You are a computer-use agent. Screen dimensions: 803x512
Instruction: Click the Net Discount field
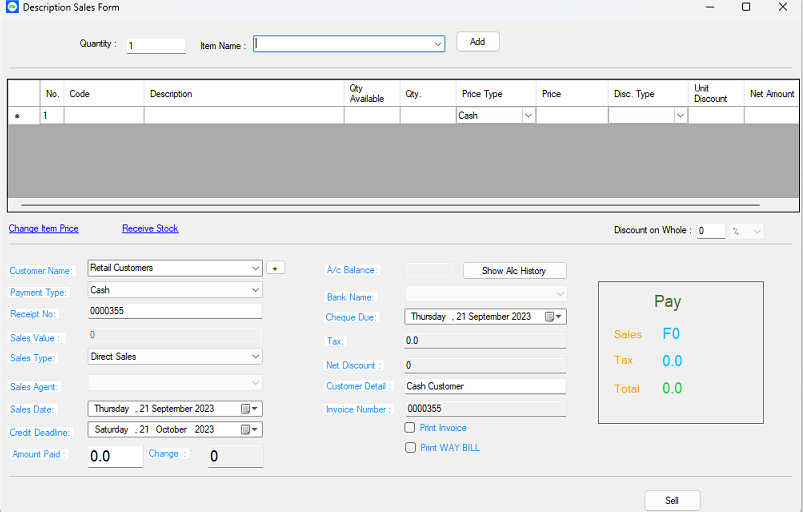(x=485, y=365)
